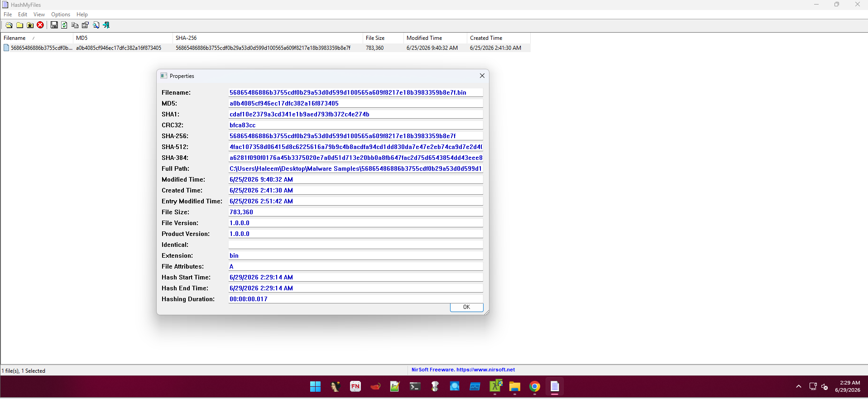
Task: Click the red Clear/Remove toolbar icon
Action: click(x=40, y=25)
